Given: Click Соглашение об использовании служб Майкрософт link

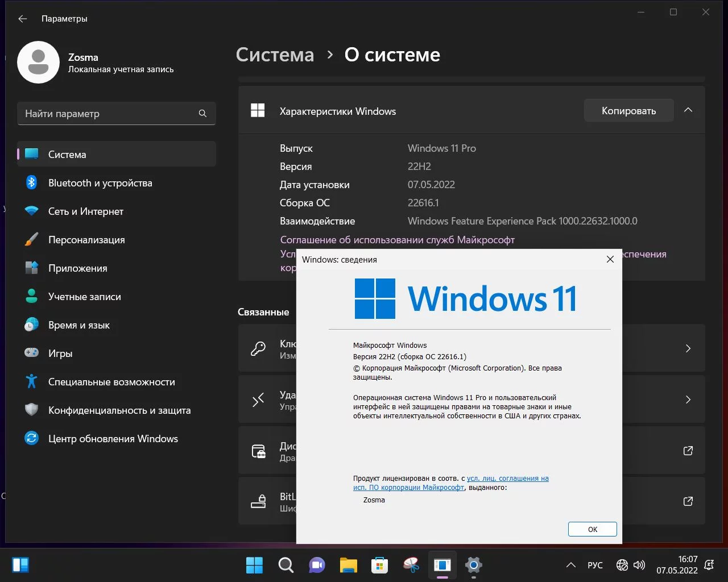Looking at the screenshot, I should 397,240.
